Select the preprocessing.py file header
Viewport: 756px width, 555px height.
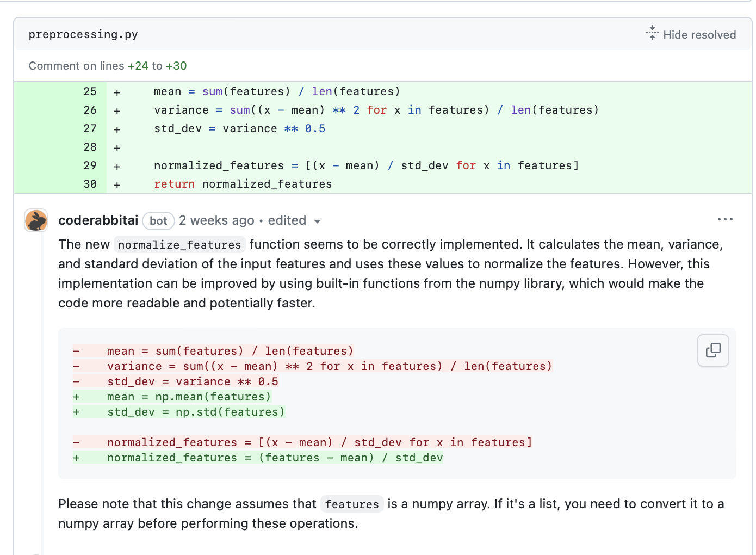pos(83,34)
